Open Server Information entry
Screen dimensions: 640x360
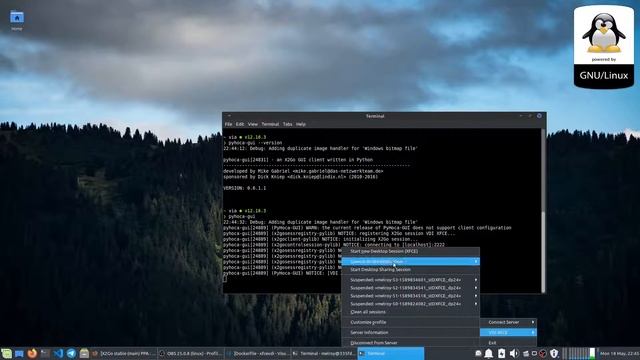coord(410,333)
